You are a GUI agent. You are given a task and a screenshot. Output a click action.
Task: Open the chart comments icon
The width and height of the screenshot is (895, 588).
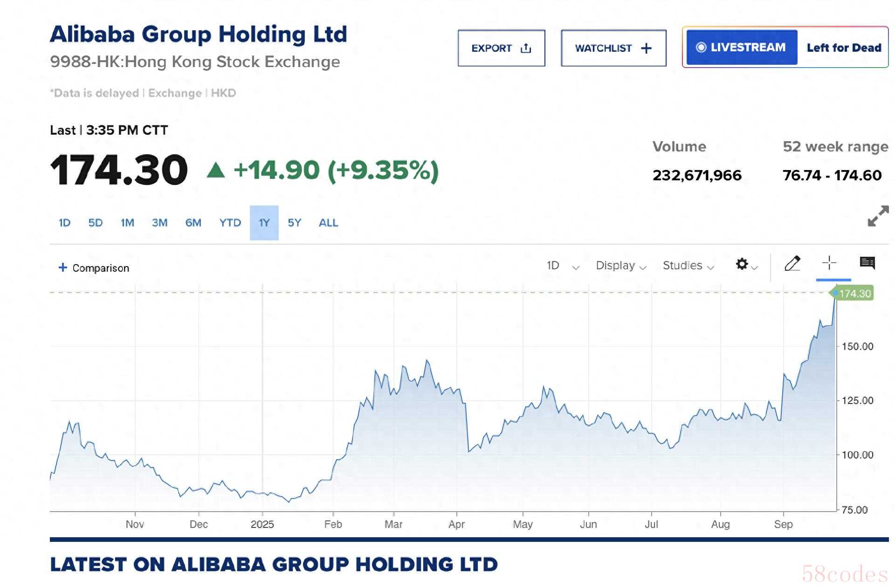pos(867,263)
